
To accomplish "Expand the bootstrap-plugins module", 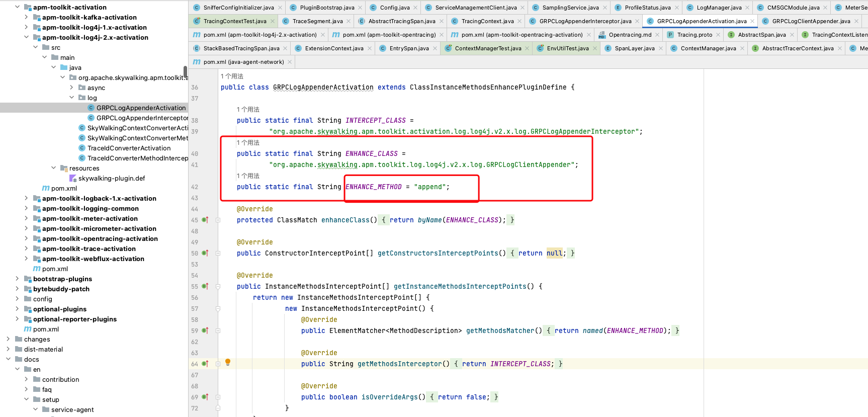I will point(17,279).
